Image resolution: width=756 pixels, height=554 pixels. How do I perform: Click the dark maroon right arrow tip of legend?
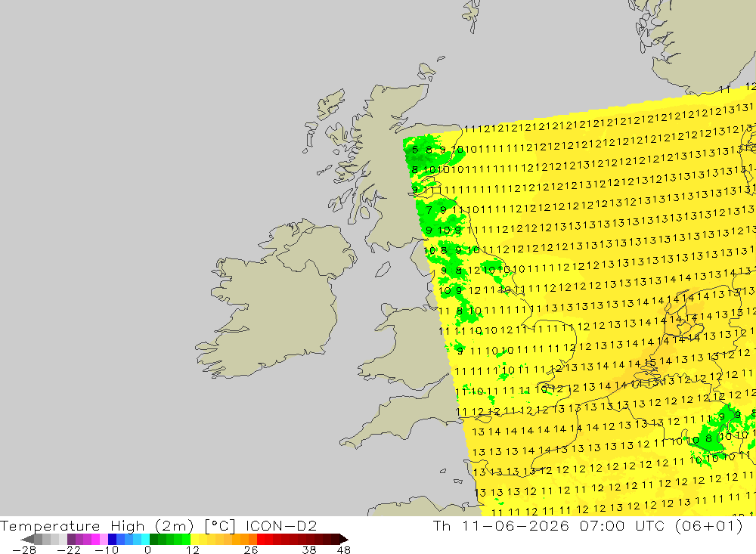(344, 540)
